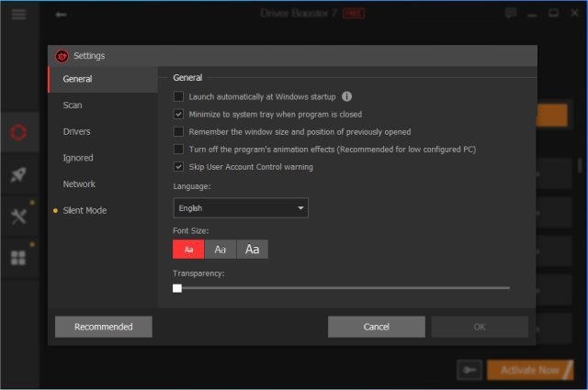Click the OK button
588x390 pixels.
480,327
